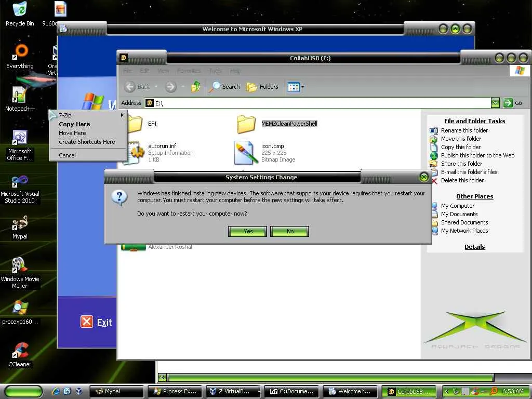Switch to CollabUSB taskbar button

pyautogui.click(x=409, y=392)
